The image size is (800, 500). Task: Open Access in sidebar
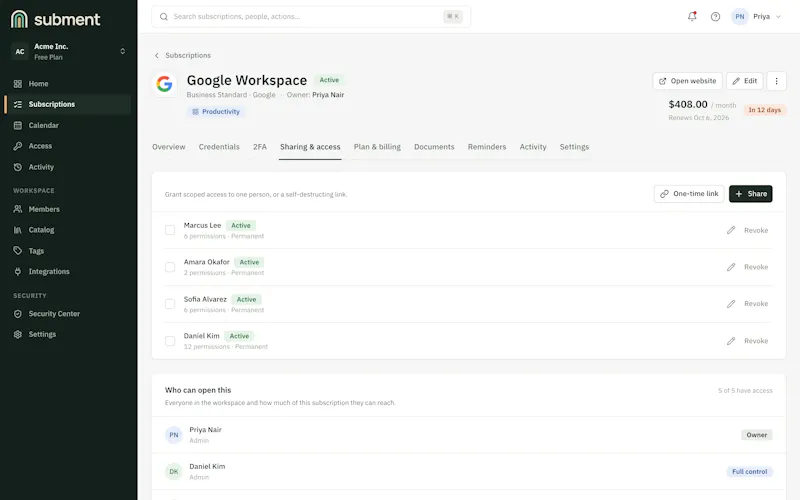(67, 146)
